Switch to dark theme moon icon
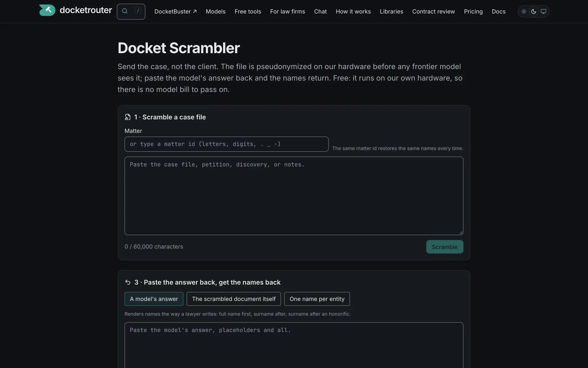The height and width of the screenshot is (368, 588). [534, 11]
